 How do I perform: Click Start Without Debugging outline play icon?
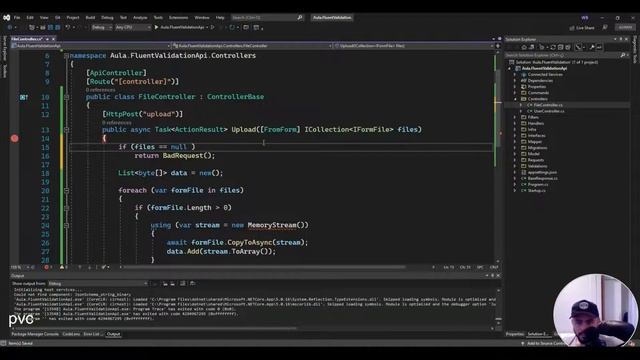(213, 27)
